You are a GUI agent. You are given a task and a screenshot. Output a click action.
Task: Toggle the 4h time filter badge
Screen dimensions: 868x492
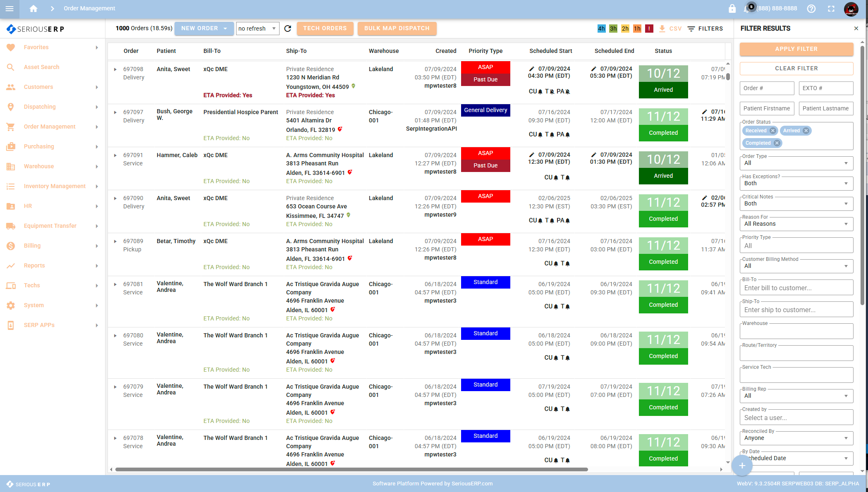click(601, 29)
